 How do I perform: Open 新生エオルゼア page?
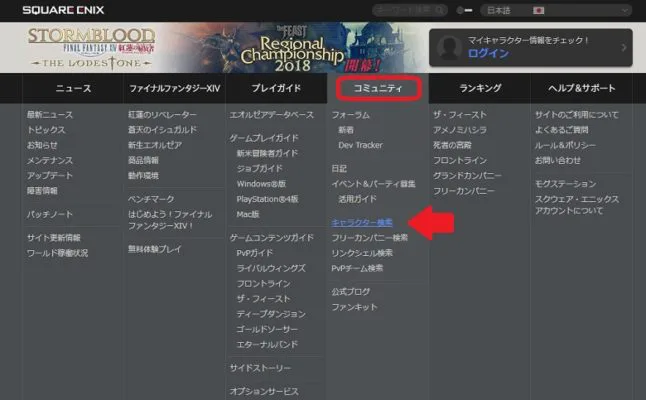point(155,145)
